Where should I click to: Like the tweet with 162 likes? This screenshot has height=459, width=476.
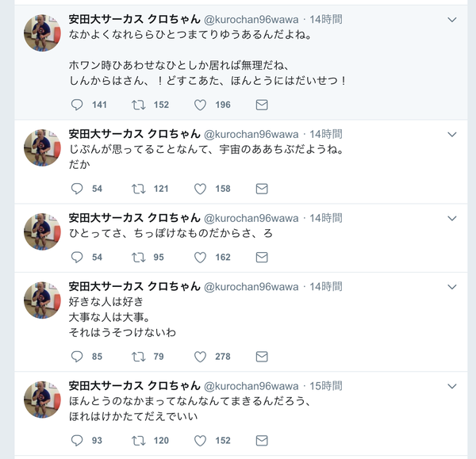(201, 257)
